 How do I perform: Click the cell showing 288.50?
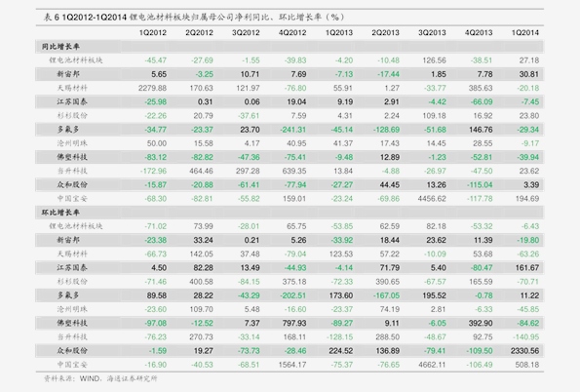[388, 336]
